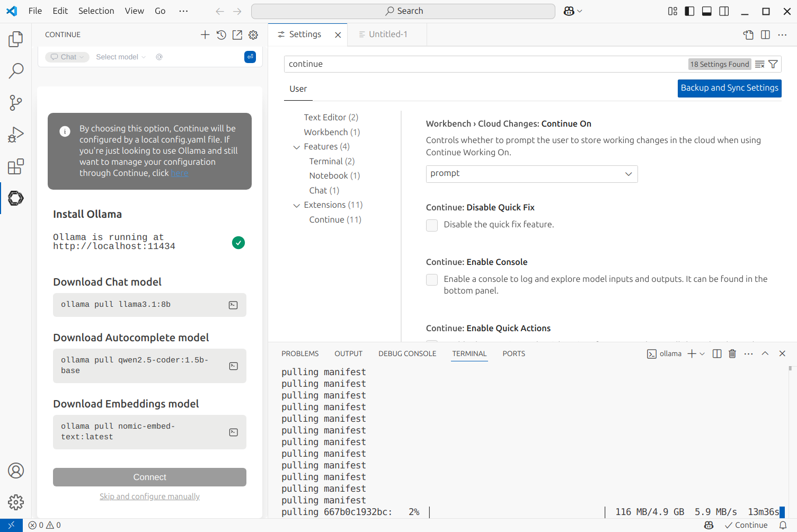Open the Continue On 'prompt' dropdown

[x=532, y=174]
